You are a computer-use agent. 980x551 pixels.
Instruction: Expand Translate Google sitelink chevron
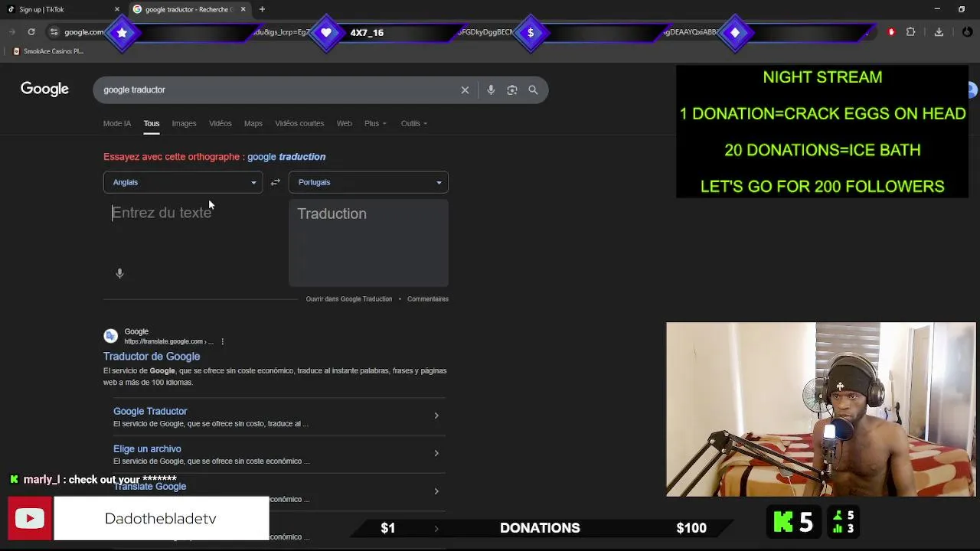coord(436,491)
